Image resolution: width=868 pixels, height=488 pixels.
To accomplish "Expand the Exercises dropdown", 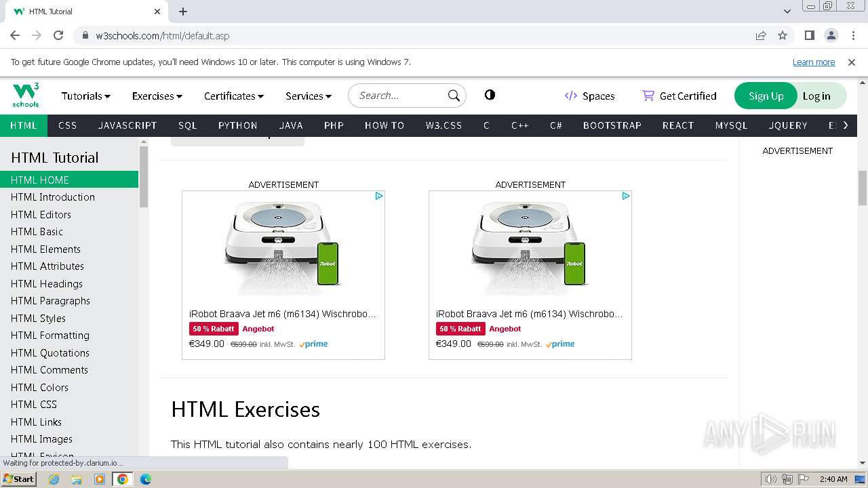I will click(157, 96).
